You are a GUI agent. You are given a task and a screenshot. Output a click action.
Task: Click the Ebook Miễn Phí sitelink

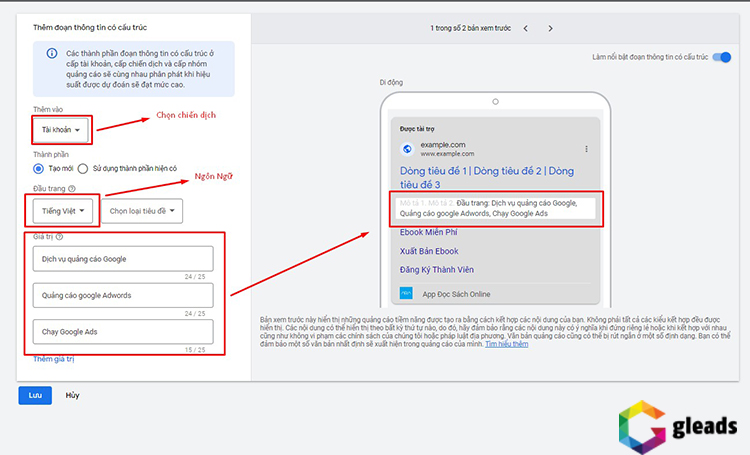click(436, 233)
